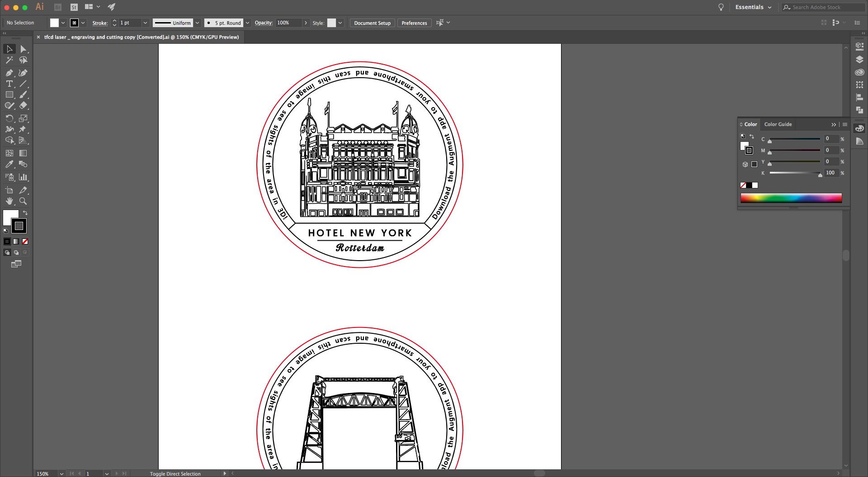
Task: Set paint mode to Color
Action: pyautogui.click(x=7, y=242)
